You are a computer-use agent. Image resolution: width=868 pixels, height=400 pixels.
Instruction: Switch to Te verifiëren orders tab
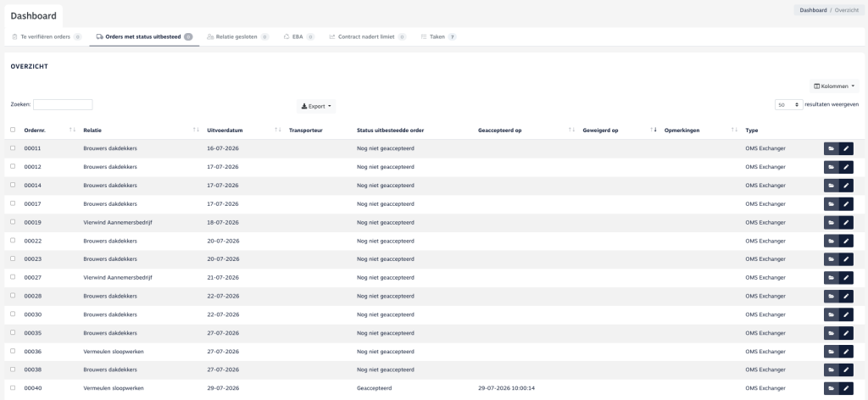[x=47, y=37]
